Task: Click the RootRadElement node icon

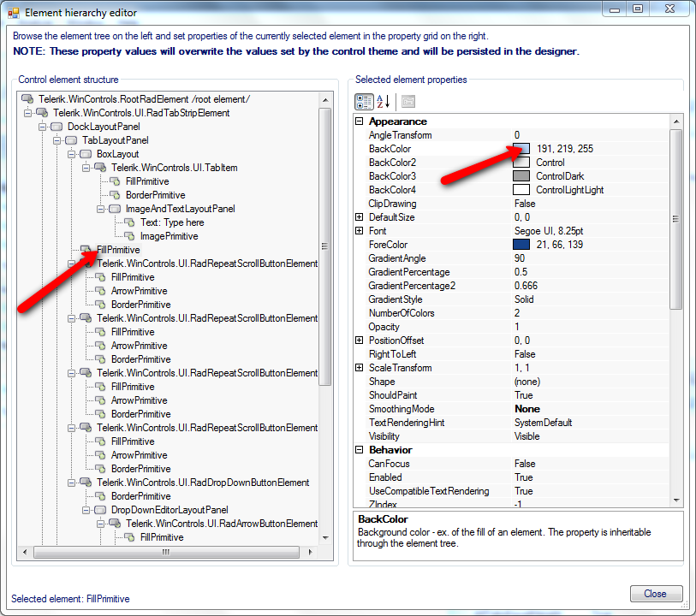Action: pos(27,99)
